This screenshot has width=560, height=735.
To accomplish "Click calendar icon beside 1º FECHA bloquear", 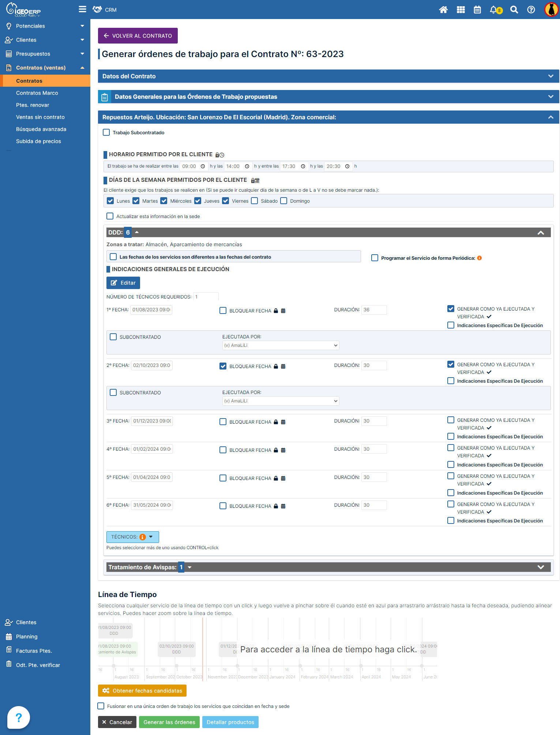I will pyautogui.click(x=283, y=311).
